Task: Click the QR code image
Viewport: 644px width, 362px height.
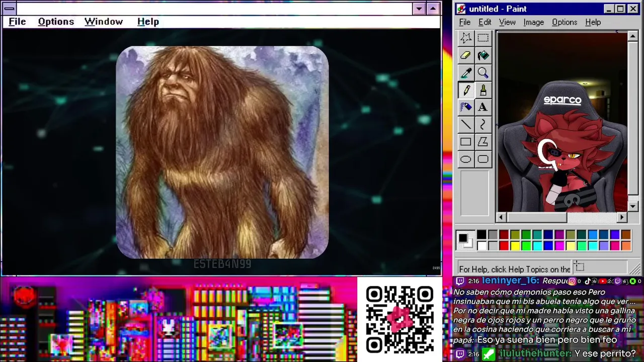Action: coord(400,320)
